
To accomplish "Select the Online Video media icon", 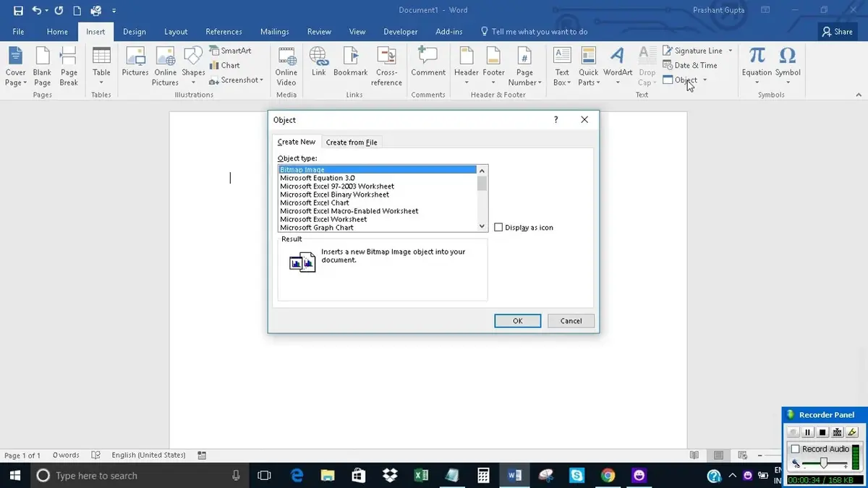I will [x=286, y=65].
